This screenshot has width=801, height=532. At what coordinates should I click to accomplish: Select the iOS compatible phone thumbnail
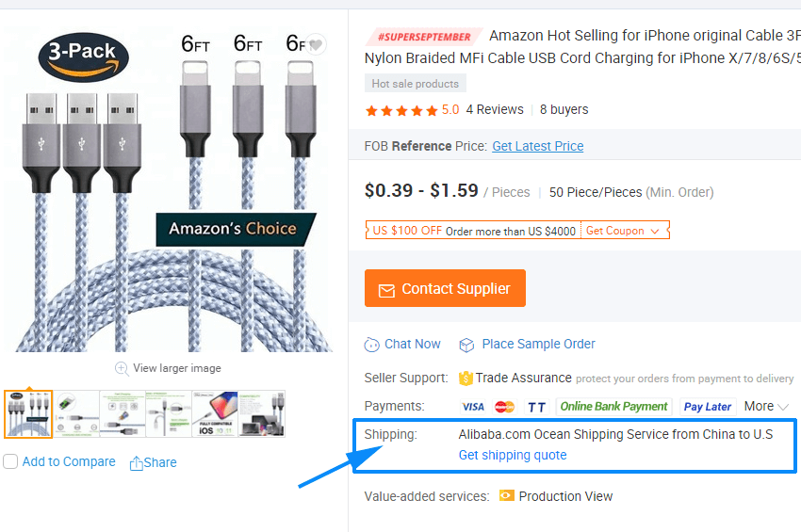[x=215, y=414]
